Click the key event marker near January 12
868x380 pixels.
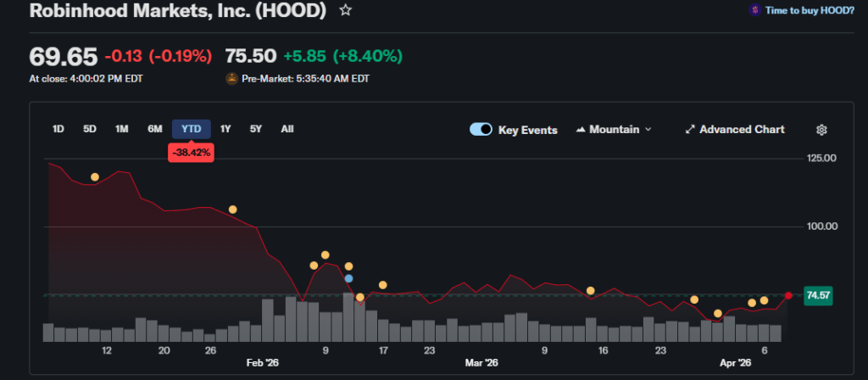pyautogui.click(x=95, y=177)
